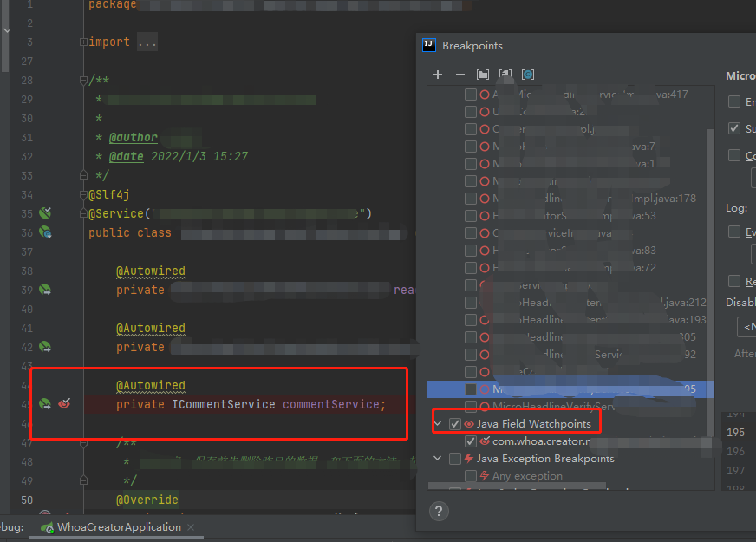This screenshot has height=542, width=756.
Task: Click the vertical scrollbar of breakpoints list
Action: (x=709, y=282)
